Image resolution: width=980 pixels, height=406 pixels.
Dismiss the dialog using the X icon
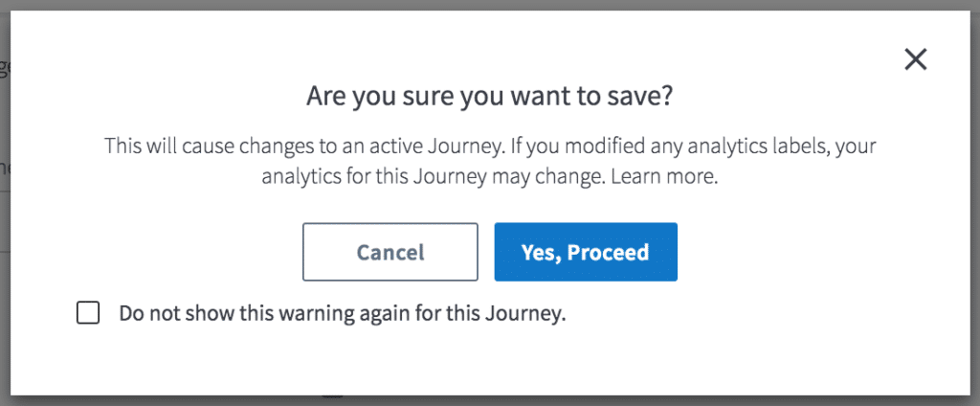click(916, 59)
